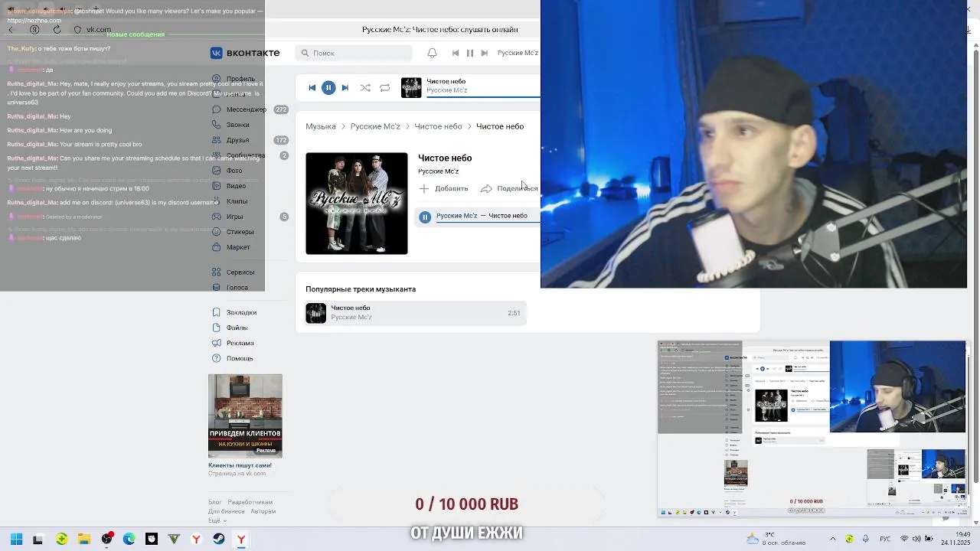Click the 2:51 track duration
Screen dimensions: 980x551
pyautogui.click(x=514, y=313)
